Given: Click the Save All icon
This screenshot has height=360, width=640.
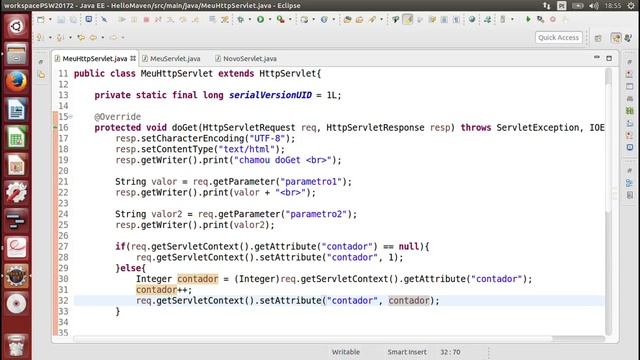Looking at the screenshot, I should click(73, 19).
